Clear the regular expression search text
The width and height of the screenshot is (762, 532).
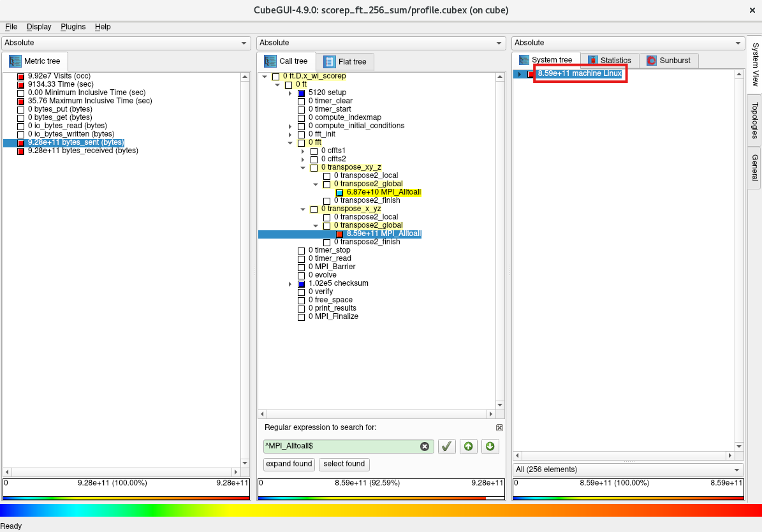pos(425,447)
